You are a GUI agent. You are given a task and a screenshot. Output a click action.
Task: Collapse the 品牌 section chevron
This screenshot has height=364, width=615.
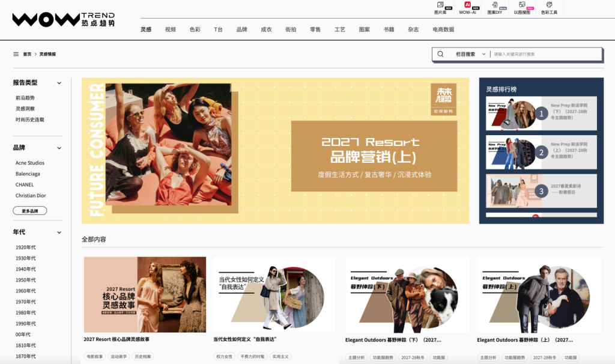(x=59, y=148)
